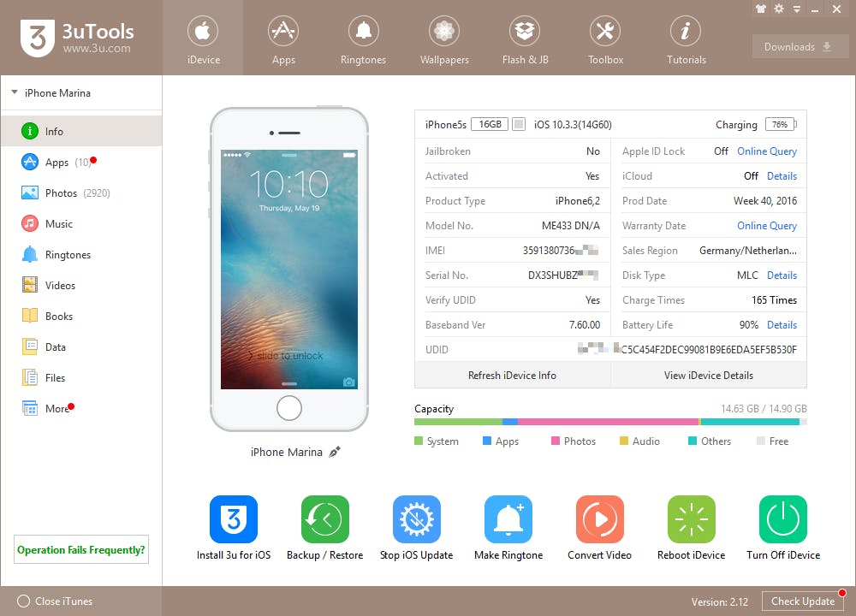Edit device name with pencil icon
Image resolution: width=856 pixels, height=616 pixels.
(x=335, y=452)
